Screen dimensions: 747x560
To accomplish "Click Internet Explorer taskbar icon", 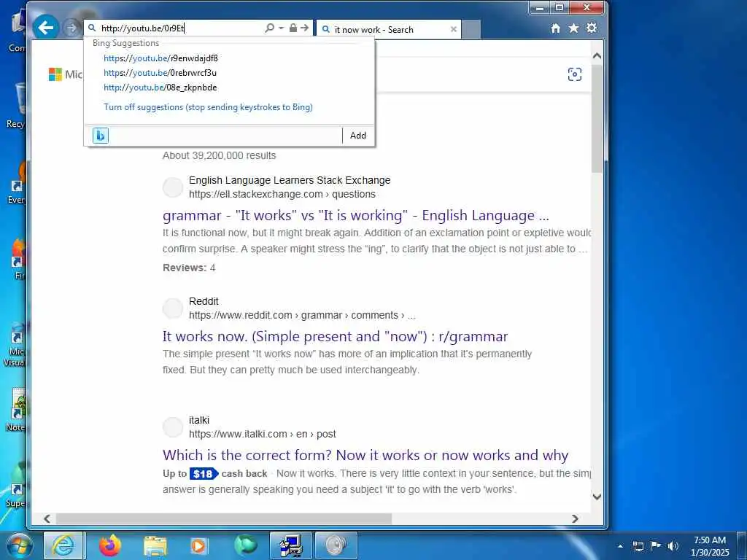I will [63, 545].
